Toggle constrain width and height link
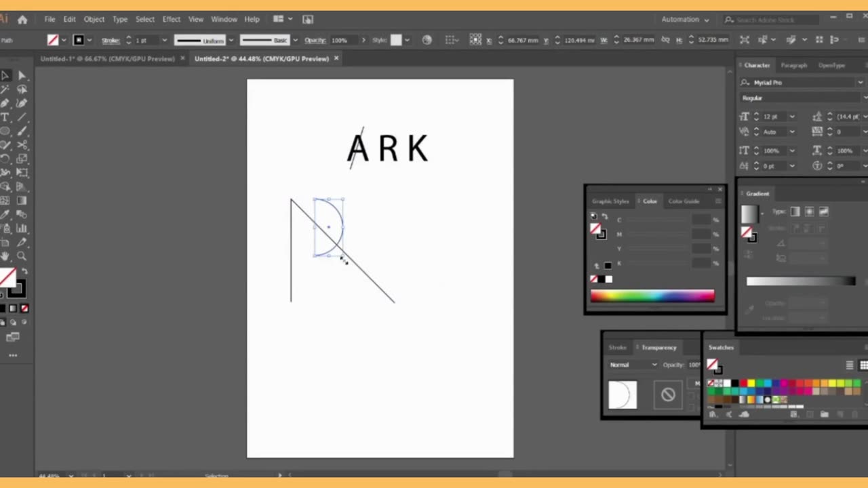 pos(665,40)
